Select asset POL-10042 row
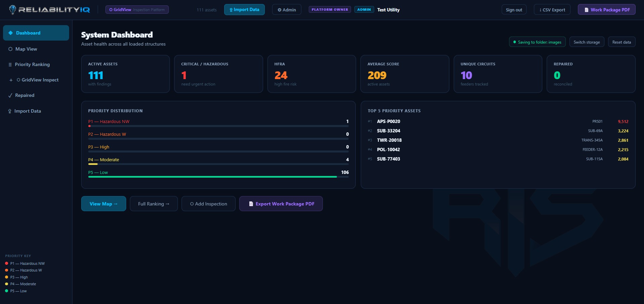 [498, 149]
